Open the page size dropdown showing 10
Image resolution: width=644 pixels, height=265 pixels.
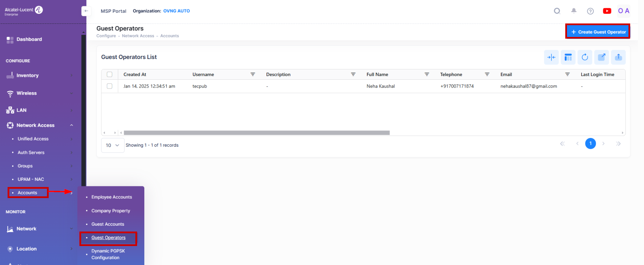click(x=113, y=145)
